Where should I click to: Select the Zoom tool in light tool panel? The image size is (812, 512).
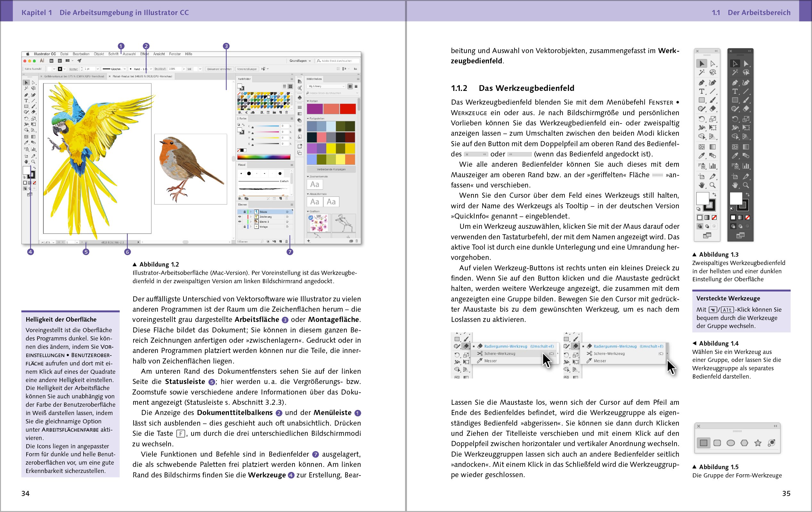pyautogui.click(x=712, y=185)
